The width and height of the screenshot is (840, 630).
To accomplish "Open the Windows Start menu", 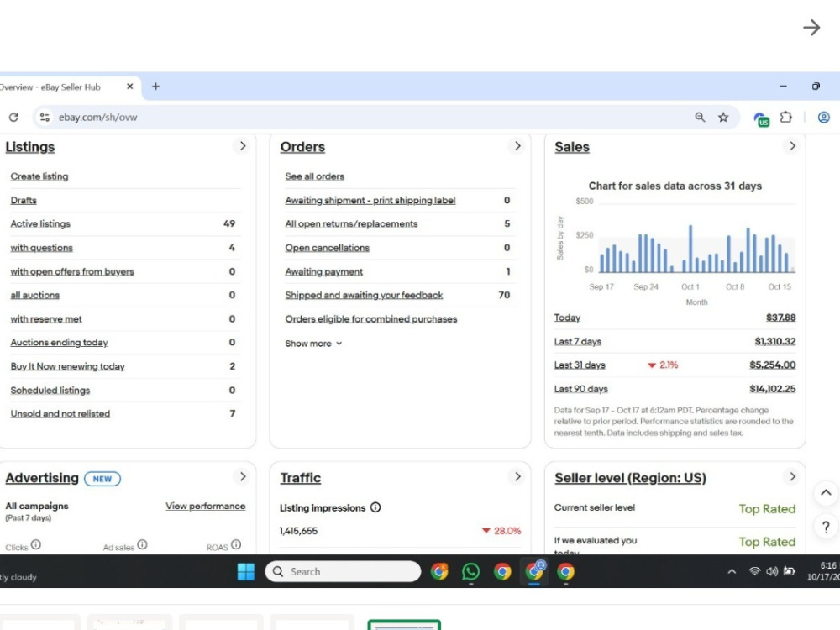I will pos(246,571).
